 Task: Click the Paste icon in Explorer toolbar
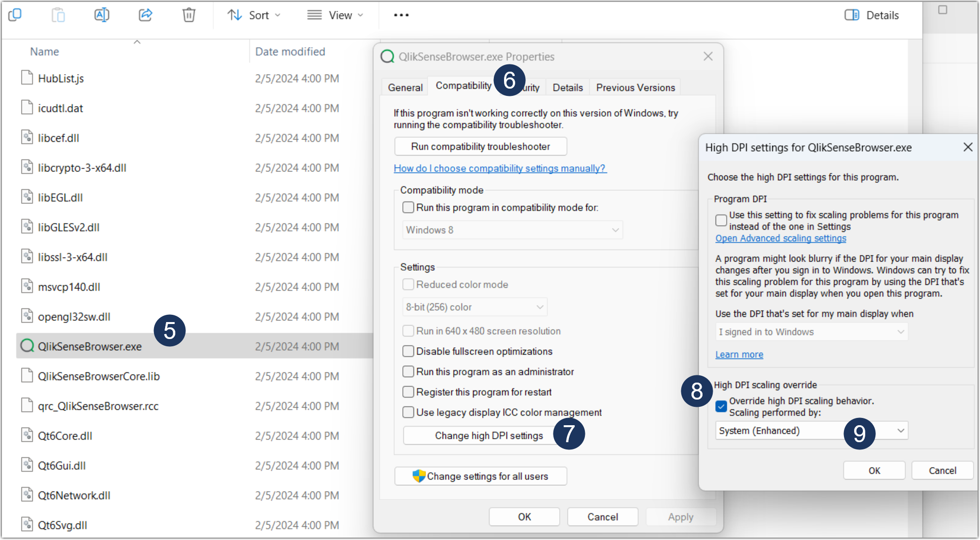58,15
